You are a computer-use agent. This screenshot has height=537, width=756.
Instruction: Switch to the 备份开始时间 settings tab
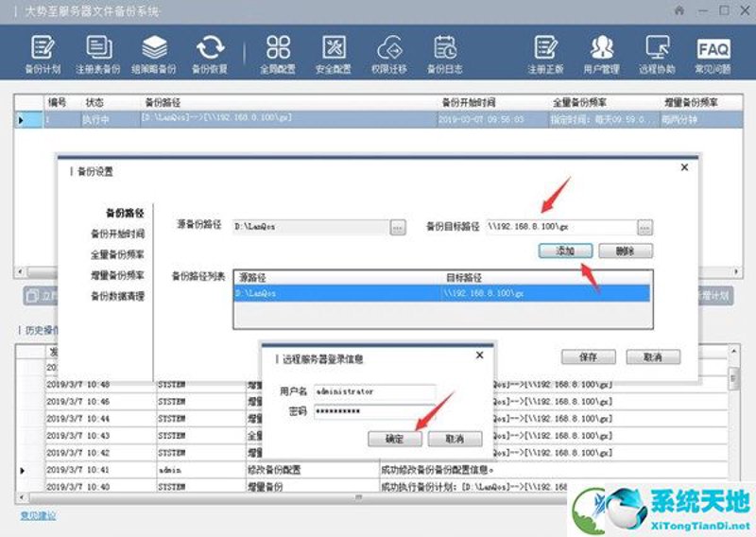[117, 234]
